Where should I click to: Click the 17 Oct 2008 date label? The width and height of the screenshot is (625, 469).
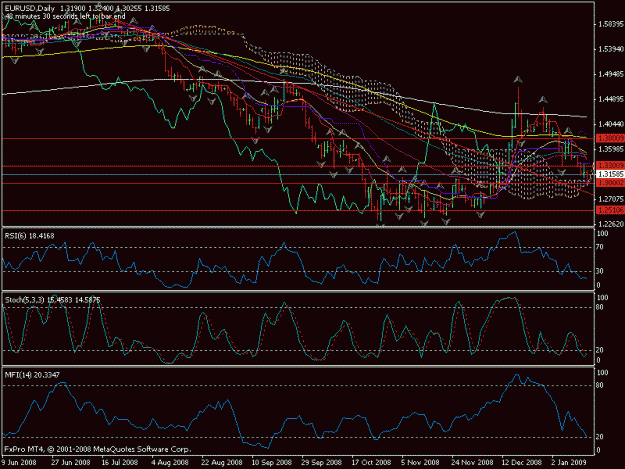click(371, 462)
